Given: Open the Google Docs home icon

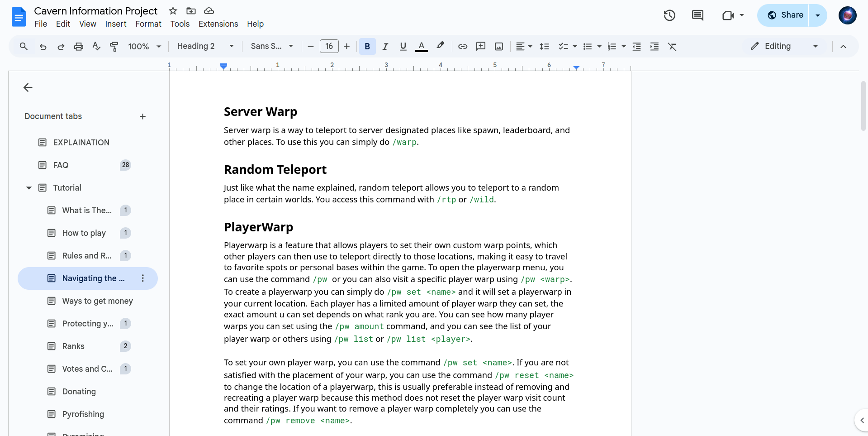Looking at the screenshot, I should 19,17.
